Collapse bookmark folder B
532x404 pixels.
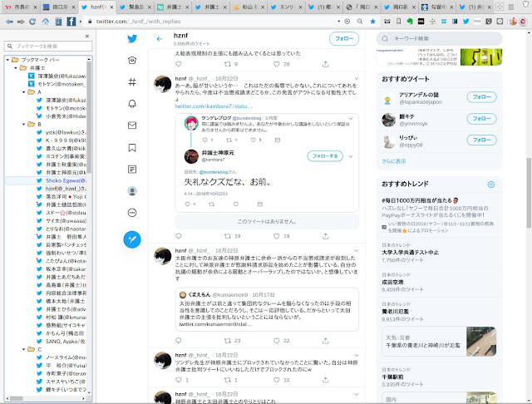24,124
